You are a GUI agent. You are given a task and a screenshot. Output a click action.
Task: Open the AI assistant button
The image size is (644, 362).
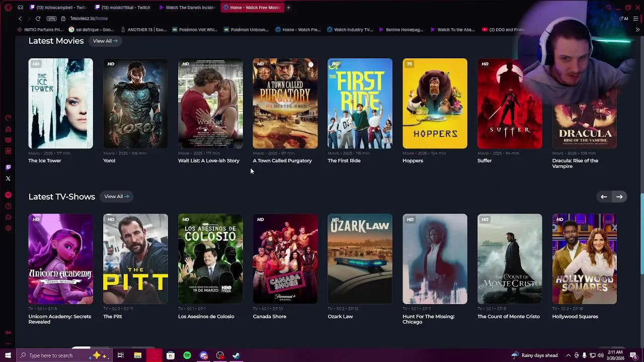(624, 19)
